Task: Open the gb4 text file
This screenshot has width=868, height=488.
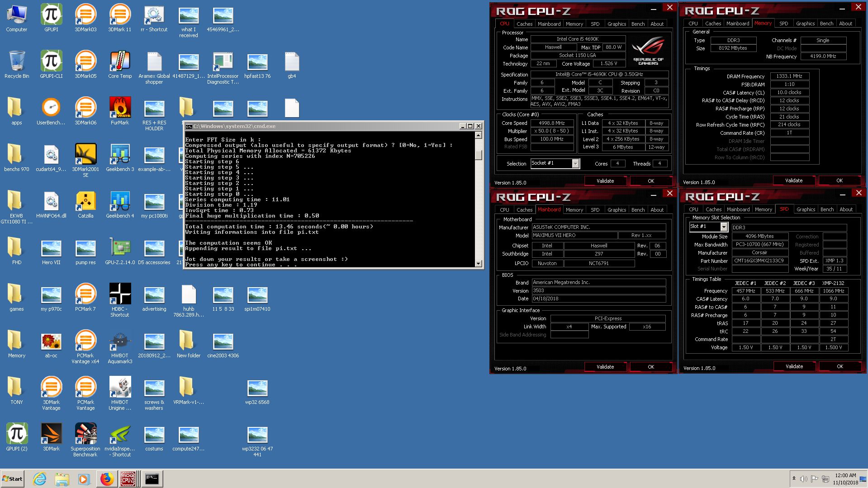Action: 292,65
